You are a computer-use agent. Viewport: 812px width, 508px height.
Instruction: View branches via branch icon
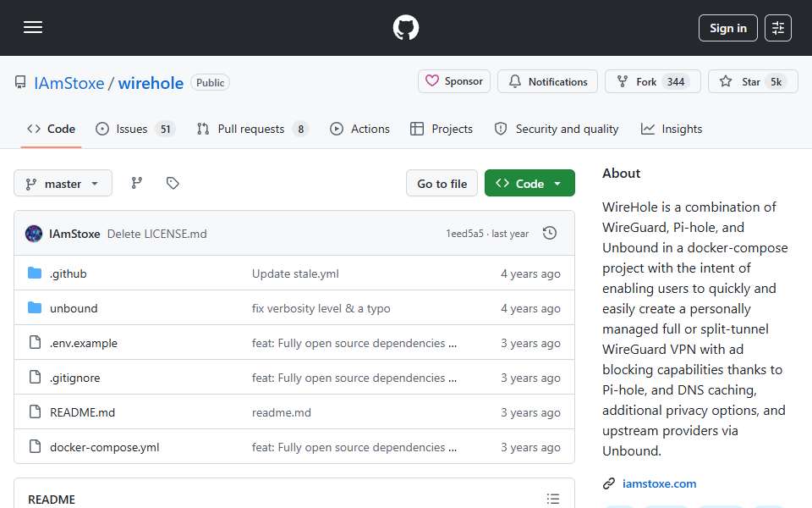click(137, 183)
